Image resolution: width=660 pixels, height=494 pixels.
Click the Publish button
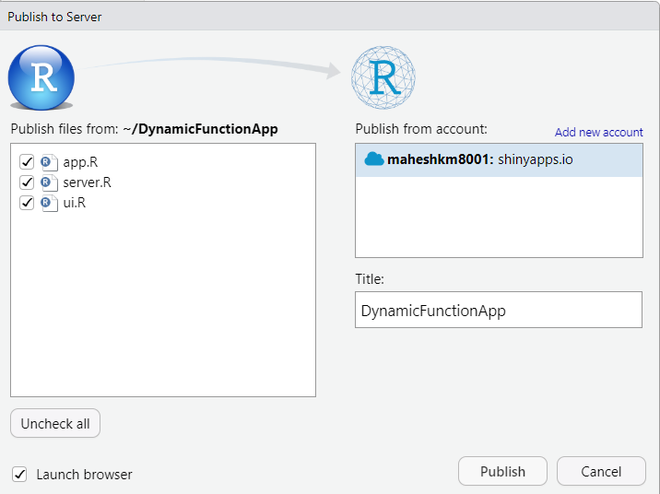[503, 471]
